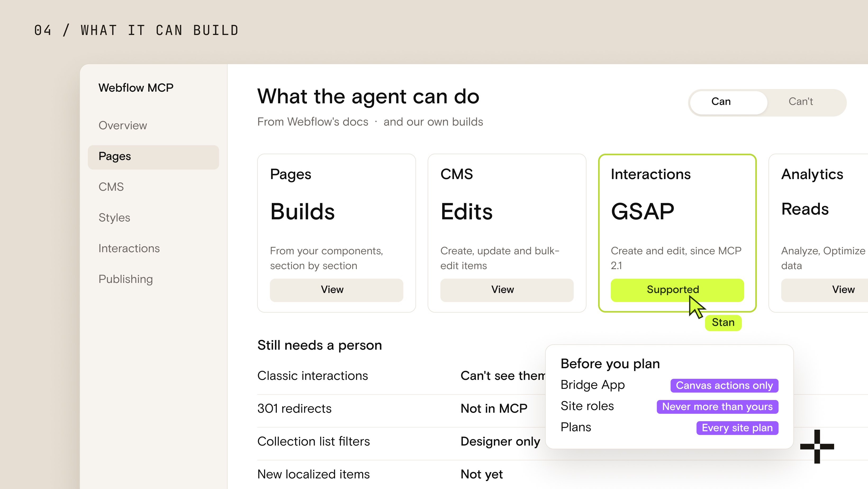The width and height of the screenshot is (868, 489).
Task: Click the New localized items row label
Action: (x=314, y=474)
